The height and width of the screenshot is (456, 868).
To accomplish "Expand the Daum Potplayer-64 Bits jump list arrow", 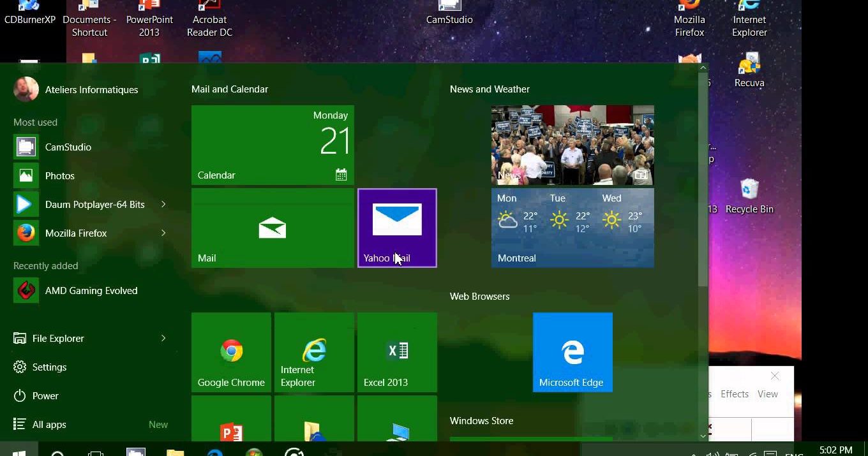I will 163,205.
